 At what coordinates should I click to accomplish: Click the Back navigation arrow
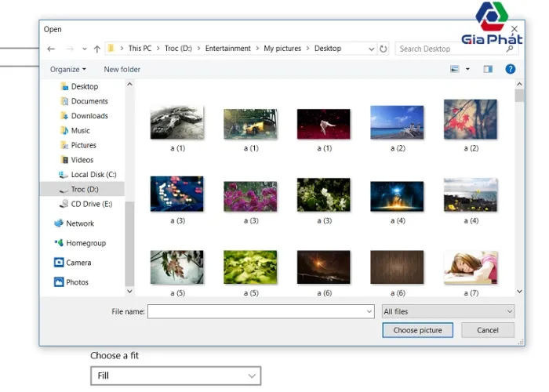pyautogui.click(x=51, y=49)
